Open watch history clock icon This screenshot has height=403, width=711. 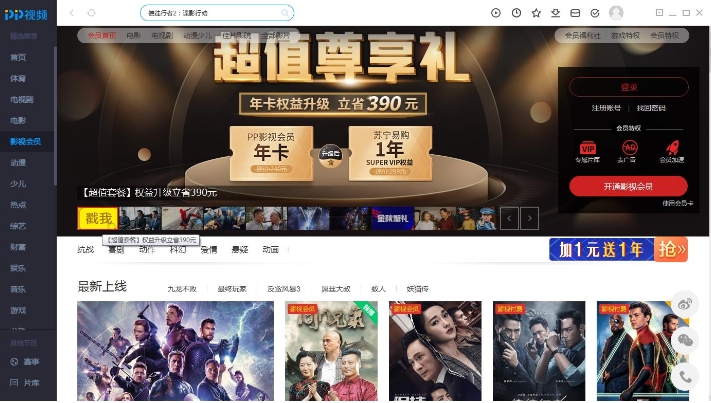pyautogui.click(x=516, y=13)
